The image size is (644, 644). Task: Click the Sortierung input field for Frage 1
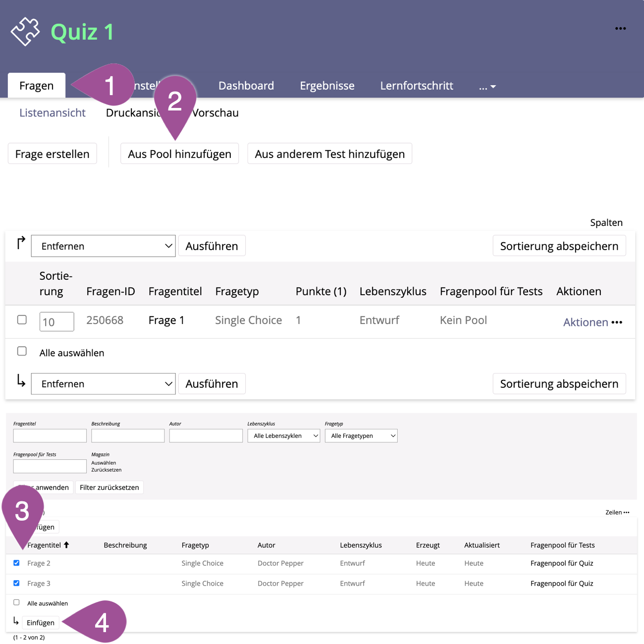pyautogui.click(x=56, y=322)
